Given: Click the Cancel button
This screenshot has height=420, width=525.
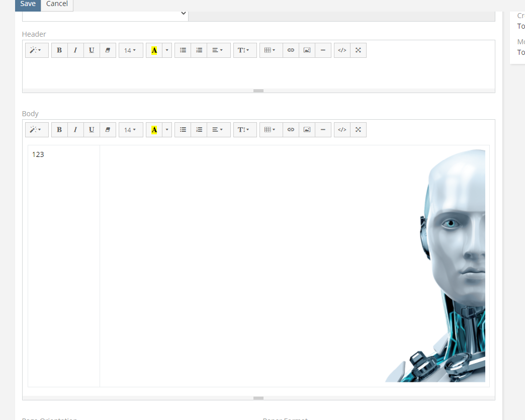Looking at the screenshot, I should [57, 4].
